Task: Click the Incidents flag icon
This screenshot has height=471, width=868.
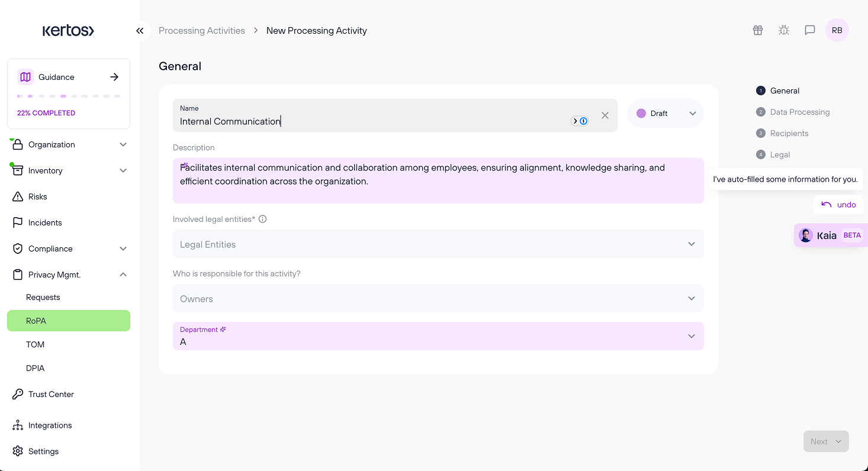Action: [x=18, y=222]
